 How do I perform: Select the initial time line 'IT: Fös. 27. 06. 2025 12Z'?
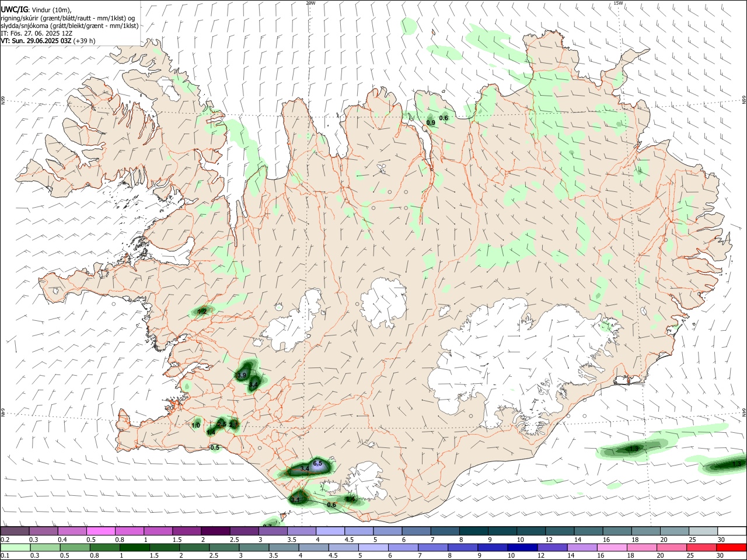[x=37, y=33]
